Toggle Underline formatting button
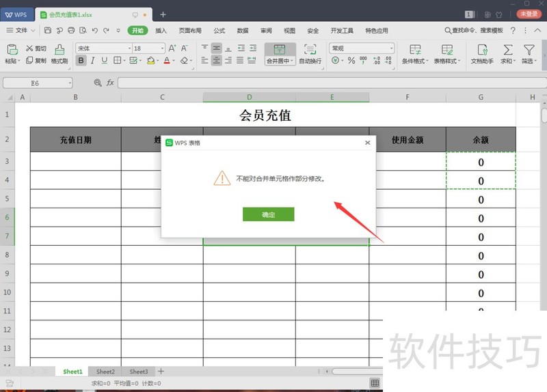547x392 pixels. 105,61
